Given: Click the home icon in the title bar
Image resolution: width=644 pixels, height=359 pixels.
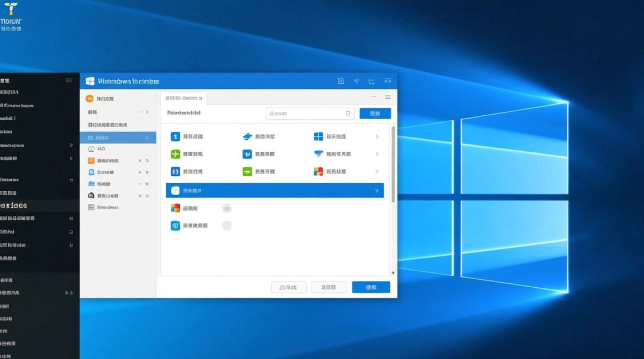Looking at the screenshot, I should pyautogui.click(x=340, y=81).
